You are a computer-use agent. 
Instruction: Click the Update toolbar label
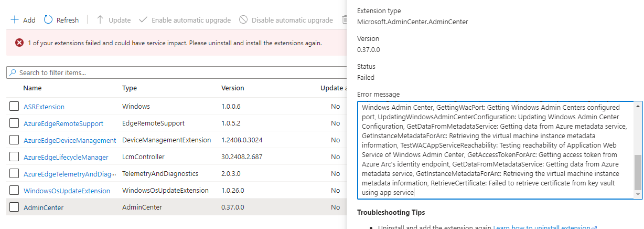[120, 20]
